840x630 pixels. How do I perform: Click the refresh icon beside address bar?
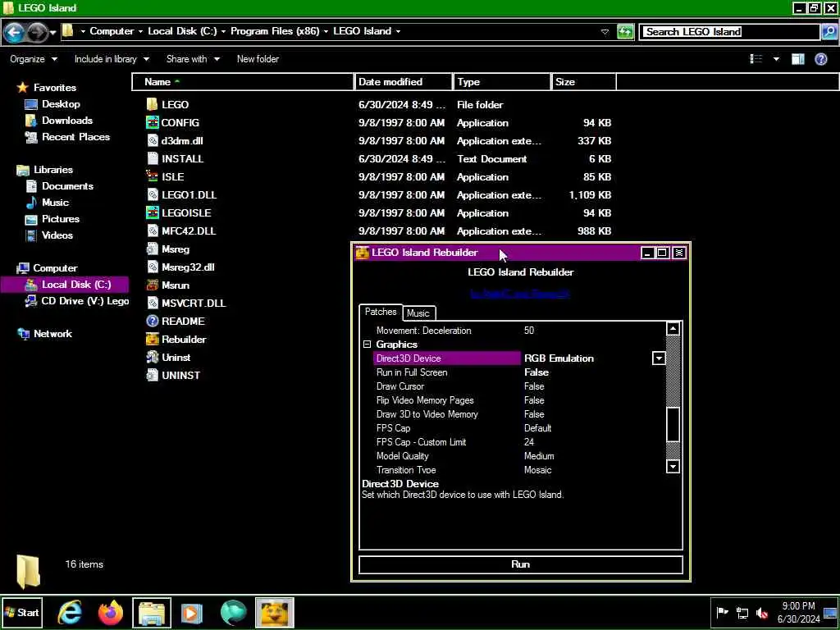[x=625, y=32]
